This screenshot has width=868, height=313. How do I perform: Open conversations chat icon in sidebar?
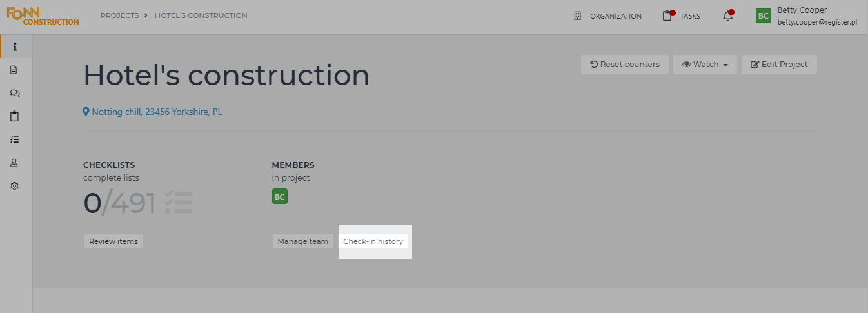[x=14, y=93]
